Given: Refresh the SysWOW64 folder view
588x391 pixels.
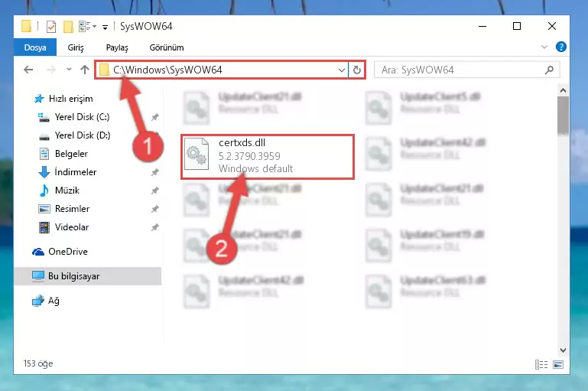Looking at the screenshot, I should [356, 70].
